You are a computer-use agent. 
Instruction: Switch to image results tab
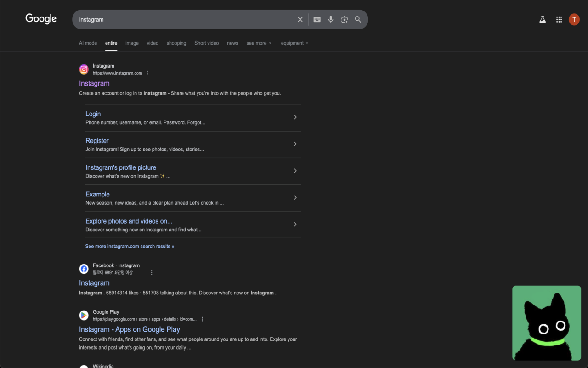(132, 43)
